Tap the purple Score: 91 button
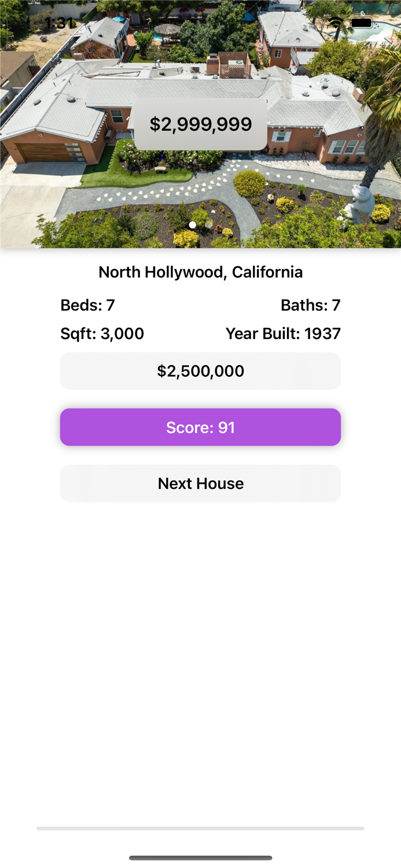401x868 pixels. tap(201, 426)
